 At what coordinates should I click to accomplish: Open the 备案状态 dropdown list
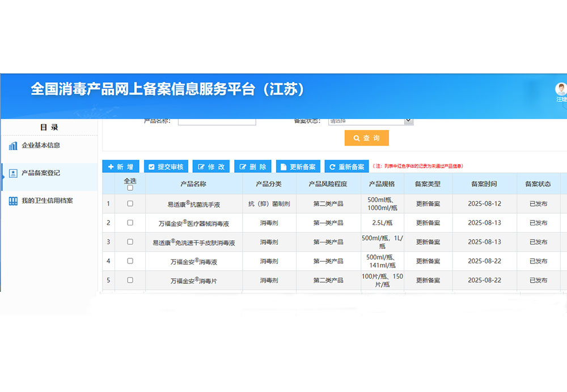click(371, 121)
